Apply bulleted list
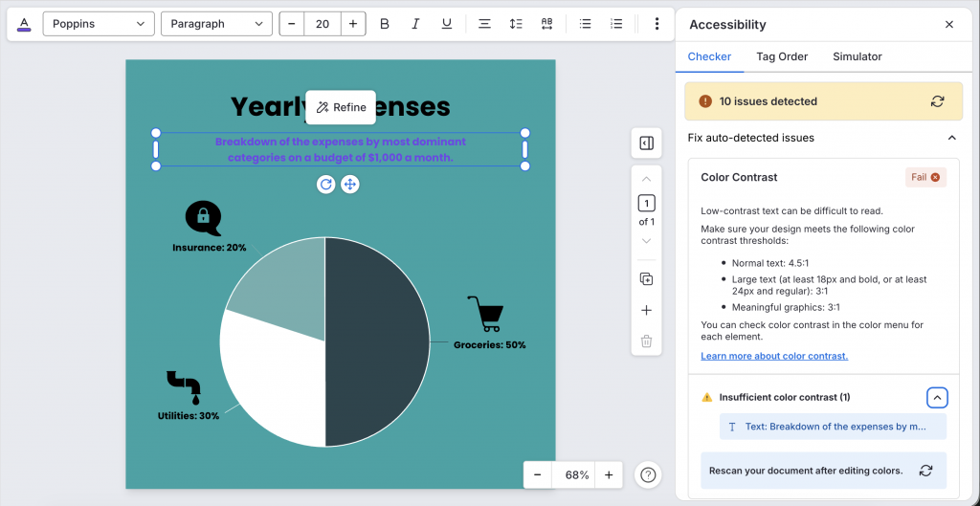980x506 pixels. point(585,24)
